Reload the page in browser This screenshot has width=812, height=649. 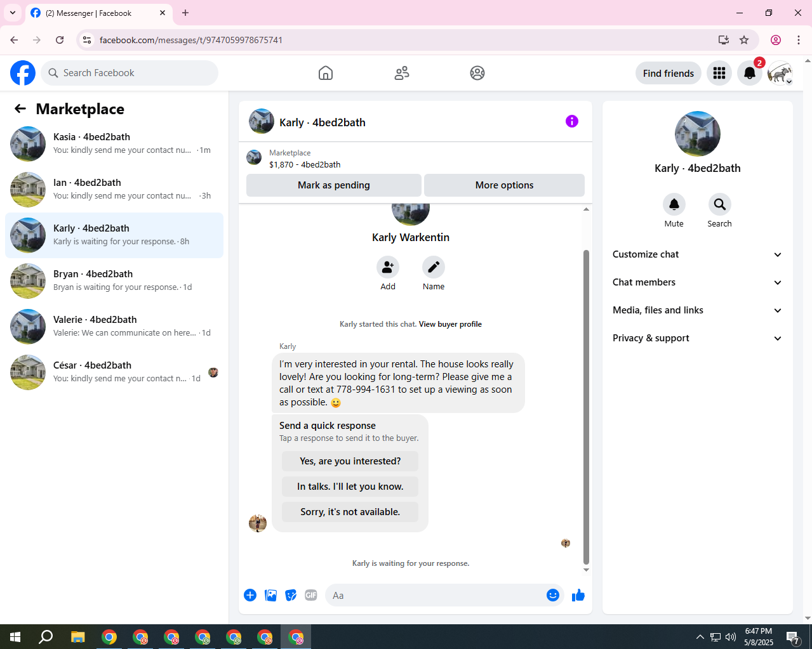pos(60,40)
